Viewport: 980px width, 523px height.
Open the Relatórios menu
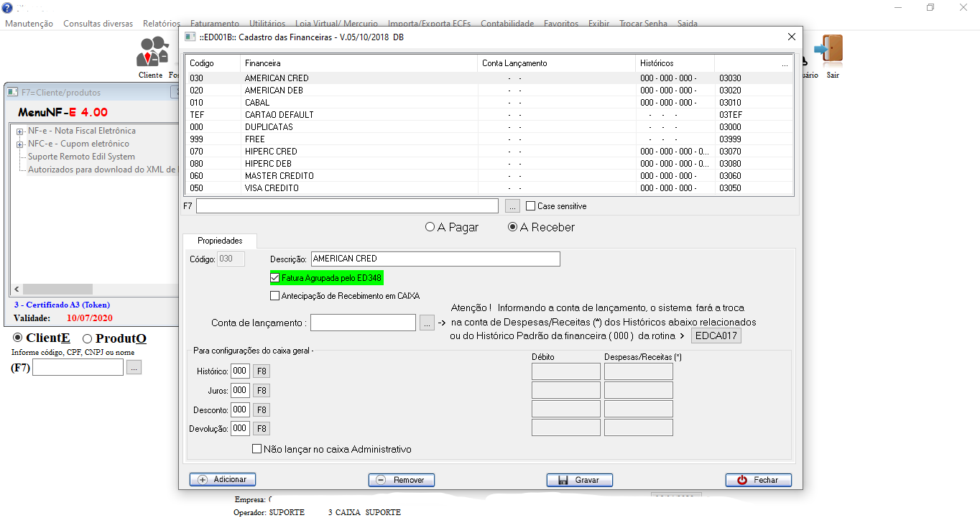[x=162, y=24]
